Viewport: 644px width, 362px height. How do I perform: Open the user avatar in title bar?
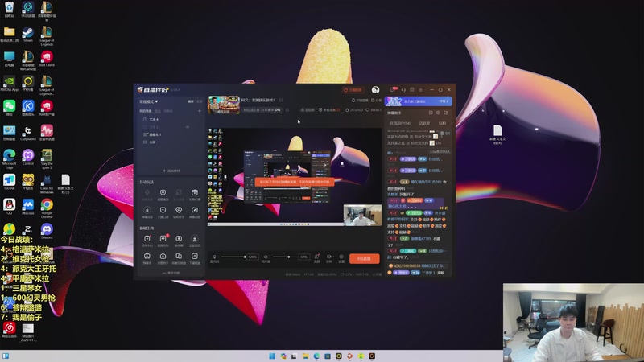tap(375, 90)
